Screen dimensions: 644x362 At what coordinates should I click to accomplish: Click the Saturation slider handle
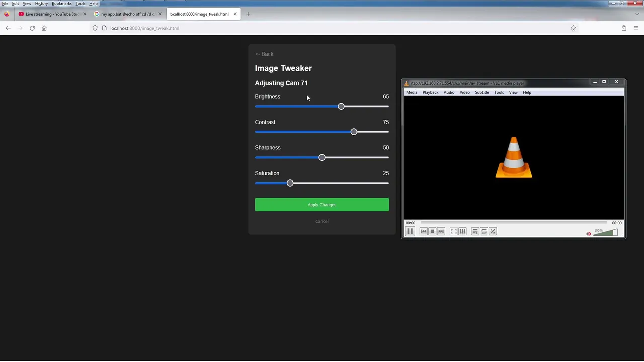pyautogui.click(x=290, y=183)
